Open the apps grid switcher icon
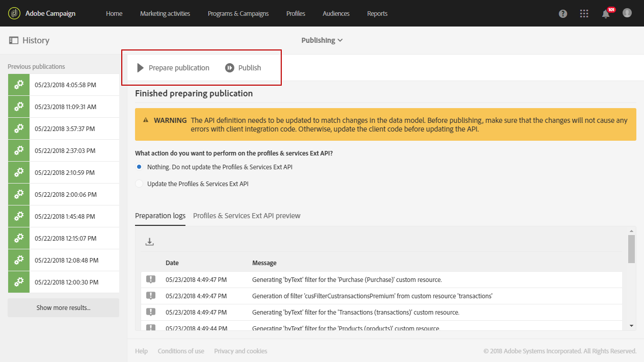 click(x=584, y=14)
